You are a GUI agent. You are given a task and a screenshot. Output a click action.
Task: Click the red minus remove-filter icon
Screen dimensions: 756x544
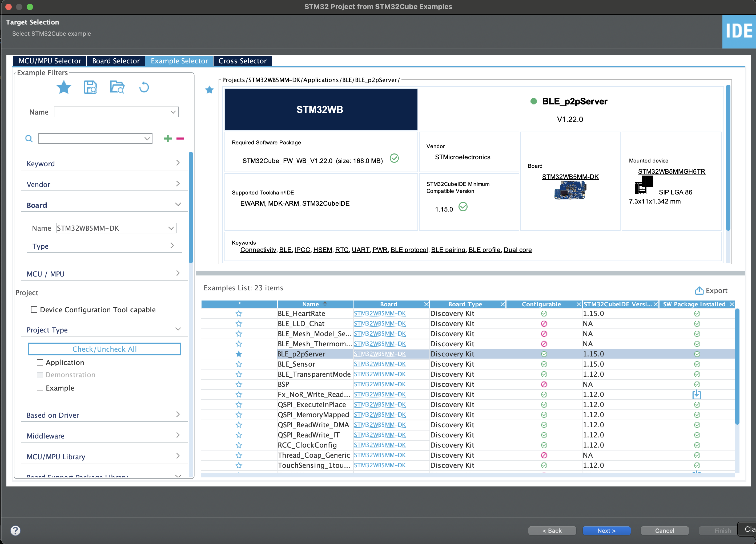click(x=180, y=139)
